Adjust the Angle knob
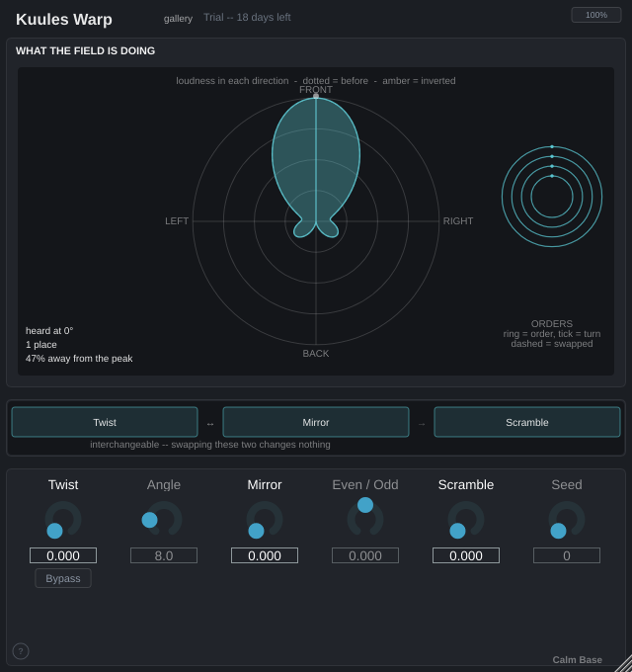This screenshot has height=672, width=632. click(164, 520)
